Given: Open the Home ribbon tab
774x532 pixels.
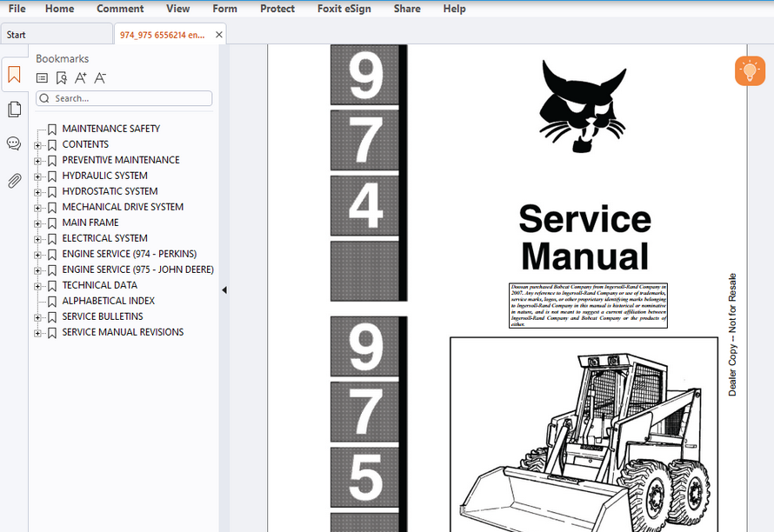Looking at the screenshot, I should (x=60, y=9).
